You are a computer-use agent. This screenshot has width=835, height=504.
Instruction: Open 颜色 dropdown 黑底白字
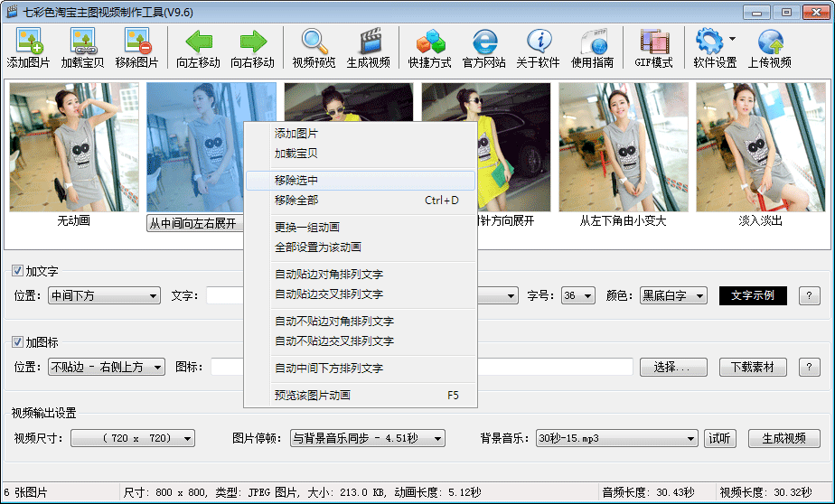(673, 295)
